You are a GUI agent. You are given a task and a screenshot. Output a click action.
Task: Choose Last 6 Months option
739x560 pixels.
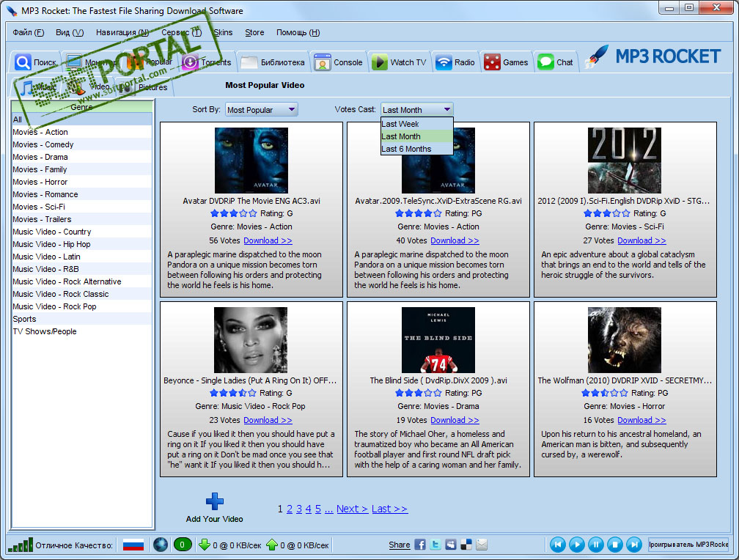(x=416, y=149)
